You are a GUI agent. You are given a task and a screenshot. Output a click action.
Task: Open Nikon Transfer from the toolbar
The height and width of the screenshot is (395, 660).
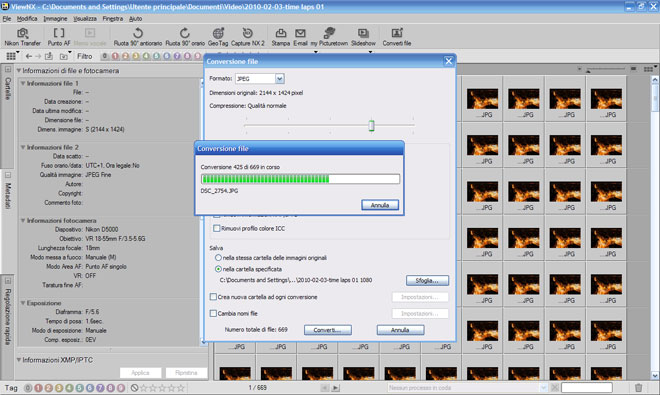(x=23, y=37)
